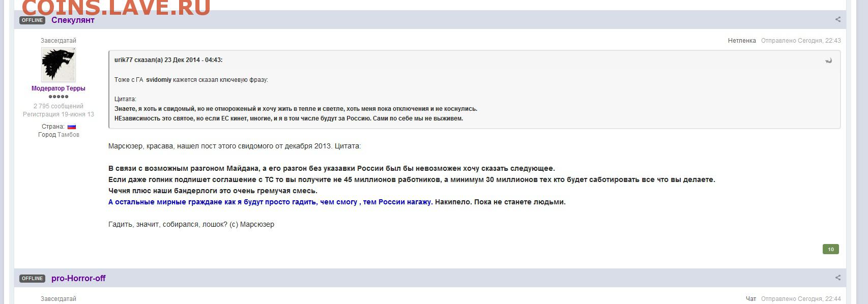Click line 'Марсюзер, красава, нашел пост'
This screenshot has width=868, height=304.
pos(235,146)
